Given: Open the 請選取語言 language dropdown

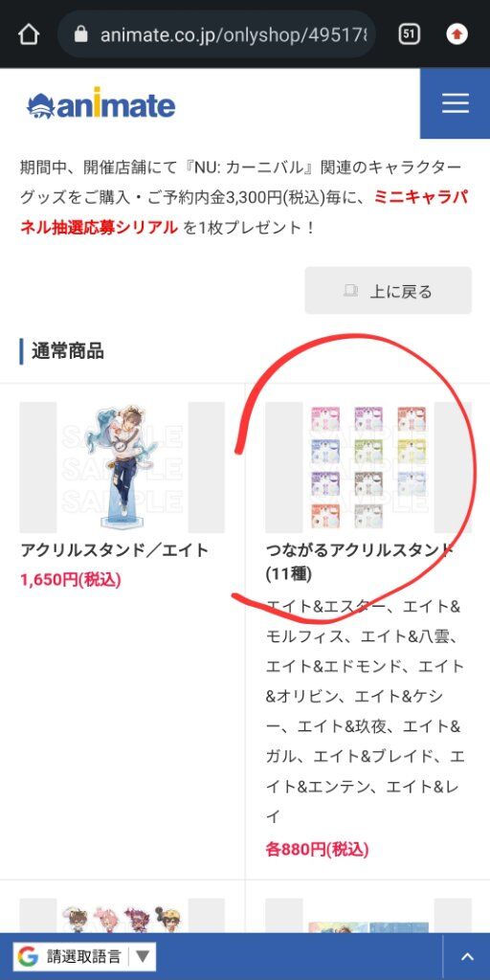Looking at the screenshot, I should coord(84,956).
